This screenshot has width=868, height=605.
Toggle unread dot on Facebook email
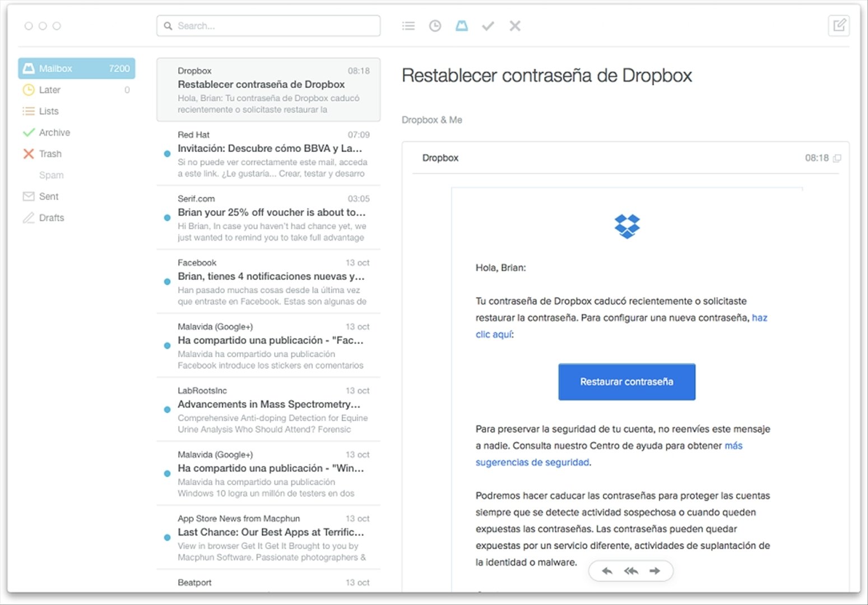click(167, 281)
